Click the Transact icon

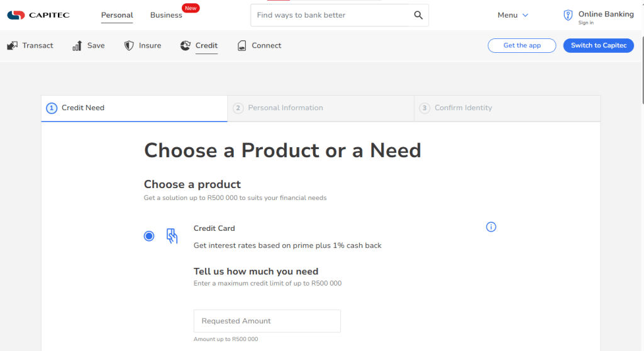point(13,46)
